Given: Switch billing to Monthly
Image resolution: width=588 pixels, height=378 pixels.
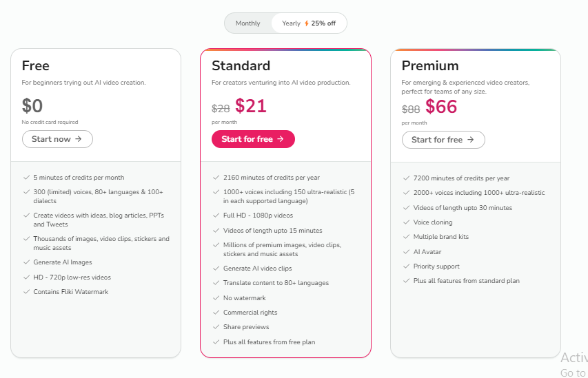Looking at the screenshot, I should tap(248, 23).
